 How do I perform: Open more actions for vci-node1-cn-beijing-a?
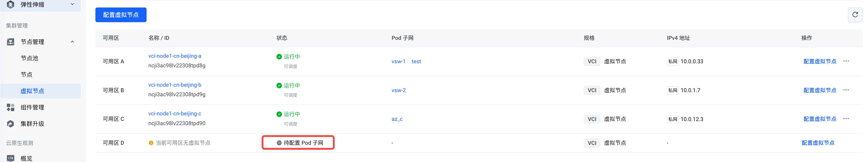click(x=846, y=61)
